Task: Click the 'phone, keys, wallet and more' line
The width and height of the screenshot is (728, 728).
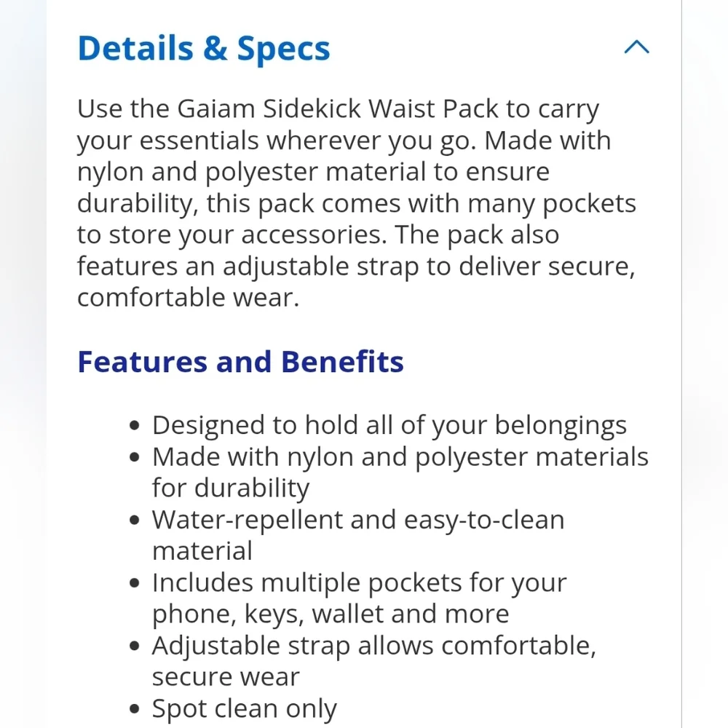Action: coord(331,614)
